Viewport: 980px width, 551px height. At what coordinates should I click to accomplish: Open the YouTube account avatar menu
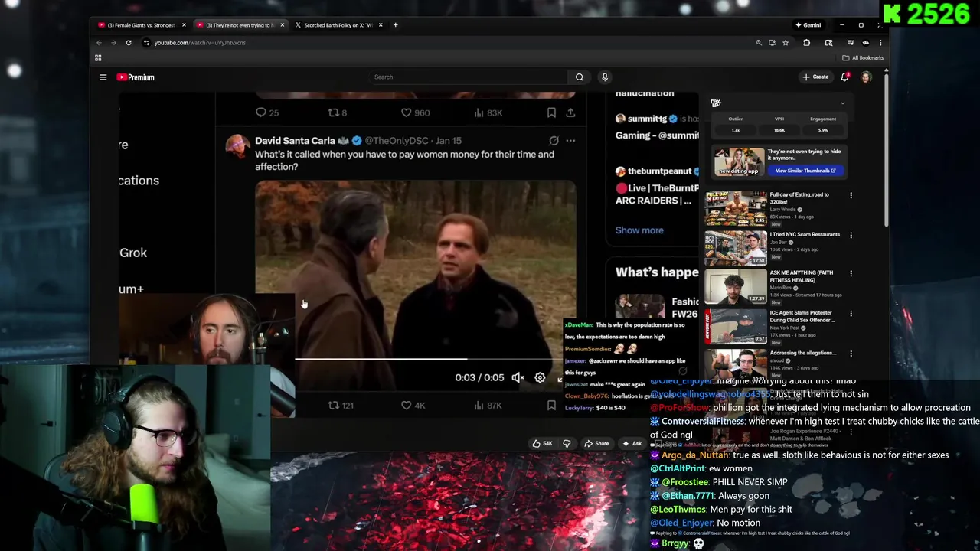click(866, 77)
